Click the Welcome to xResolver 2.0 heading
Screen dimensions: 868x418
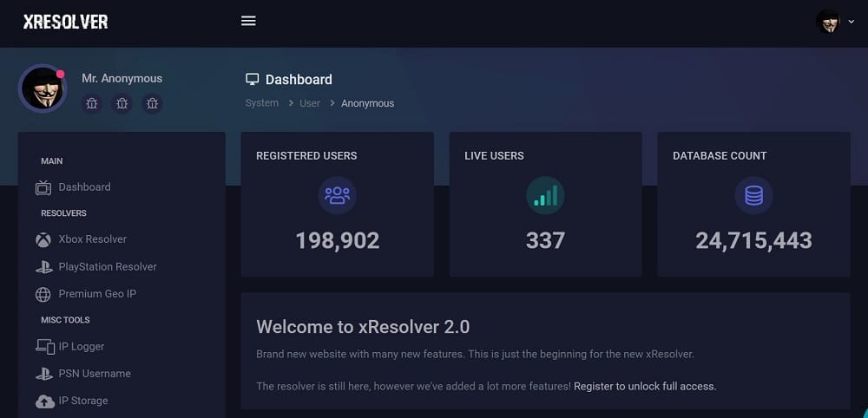coord(363,327)
